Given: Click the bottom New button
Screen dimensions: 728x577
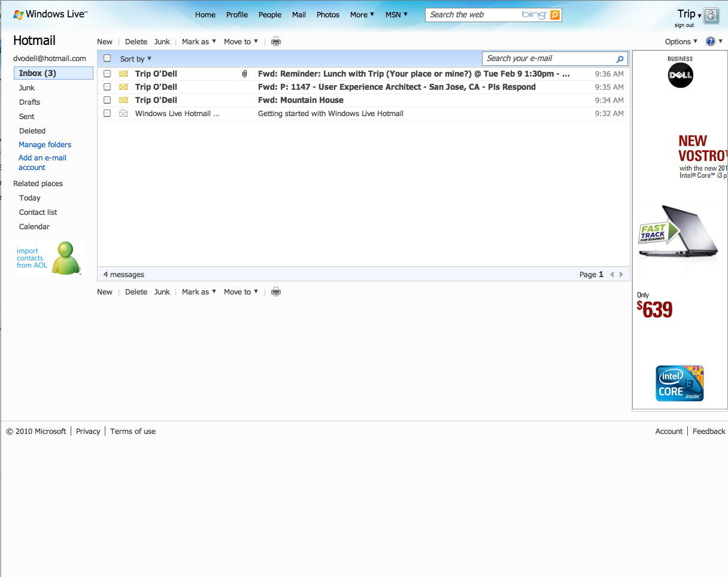Looking at the screenshot, I should coord(105,291).
